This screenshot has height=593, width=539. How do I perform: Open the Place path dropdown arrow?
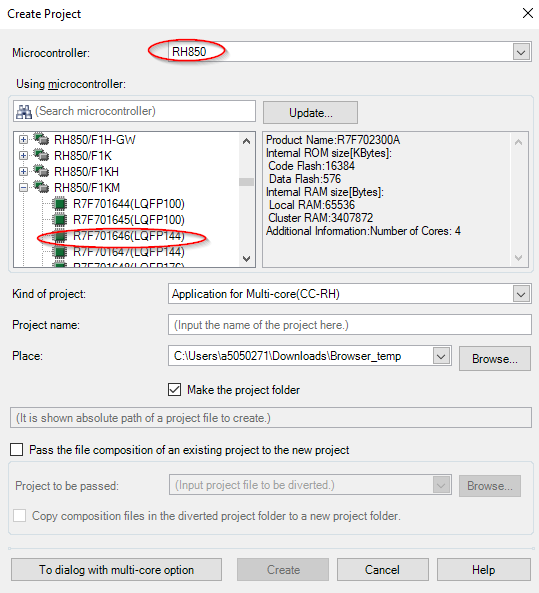click(x=441, y=356)
